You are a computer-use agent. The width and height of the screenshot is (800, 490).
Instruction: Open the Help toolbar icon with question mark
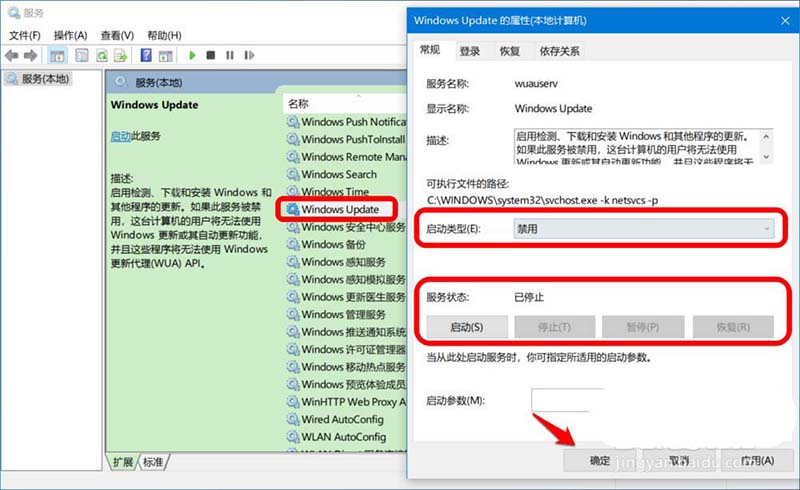point(146,55)
